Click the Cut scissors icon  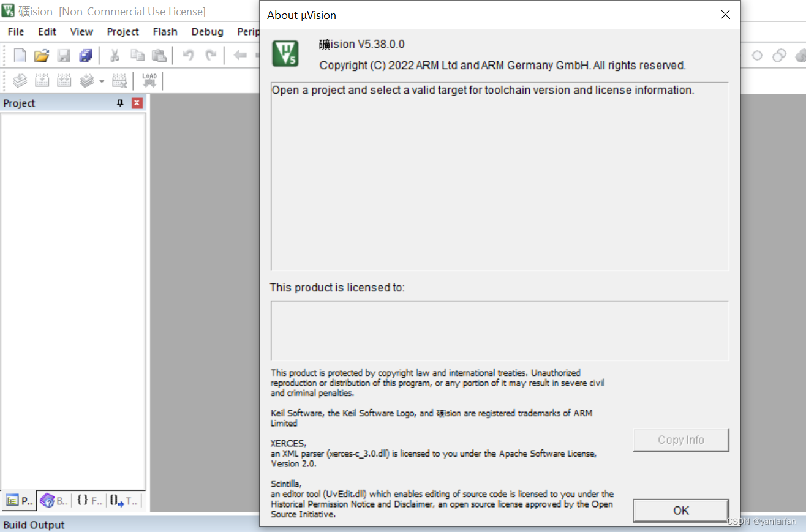[x=114, y=56]
